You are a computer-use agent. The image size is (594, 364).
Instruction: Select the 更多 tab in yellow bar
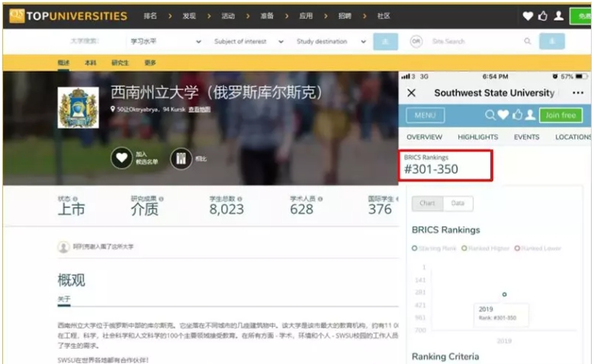click(150, 62)
